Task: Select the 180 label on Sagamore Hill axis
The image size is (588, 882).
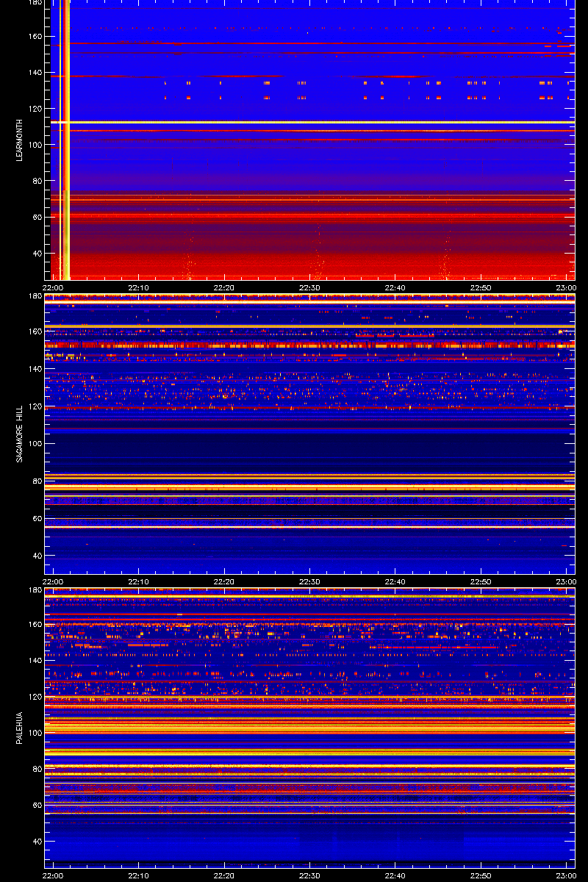Action: point(36,297)
